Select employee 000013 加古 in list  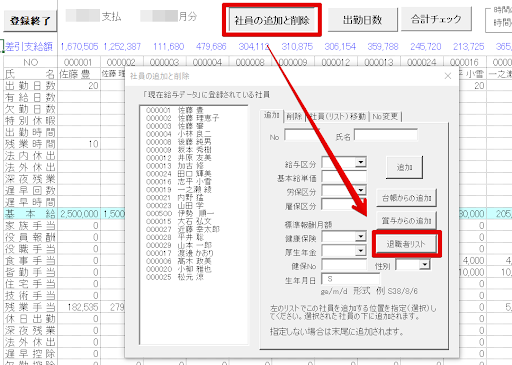click(x=174, y=166)
